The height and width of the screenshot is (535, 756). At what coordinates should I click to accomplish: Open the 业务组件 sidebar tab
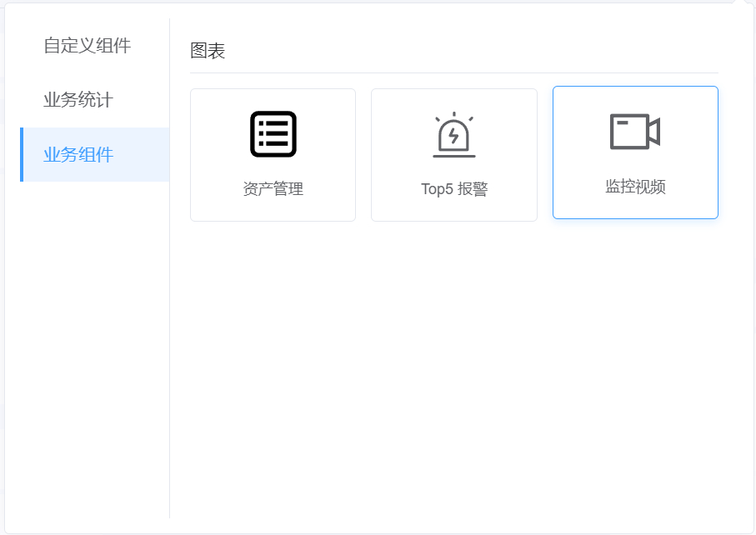click(94, 155)
